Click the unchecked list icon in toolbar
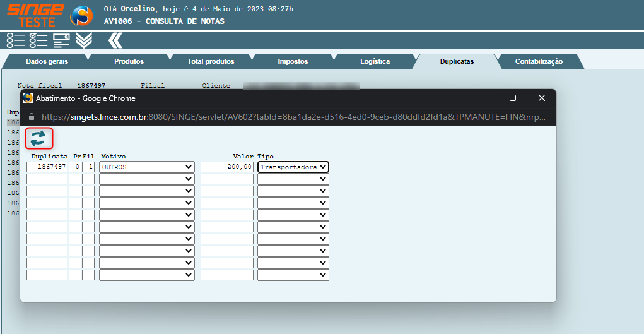Viewport: 644px width, 334px height. 15,40
